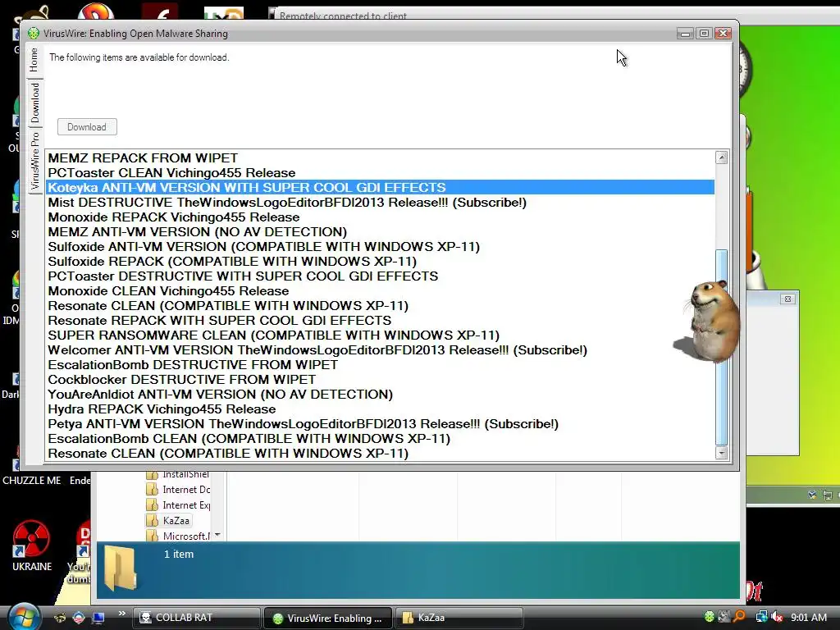The height and width of the screenshot is (630, 840).
Task: Open the VirusWire Pro vertical tab
Action: click(34, 160)
